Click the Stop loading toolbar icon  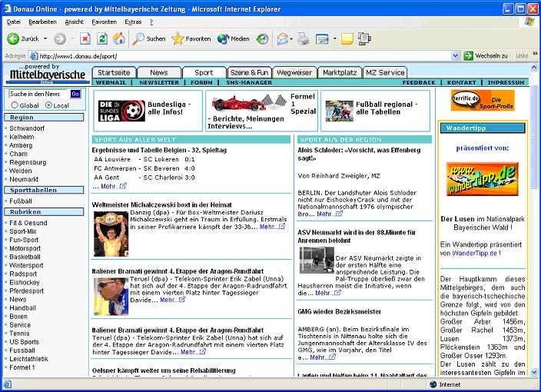point(85,38)
